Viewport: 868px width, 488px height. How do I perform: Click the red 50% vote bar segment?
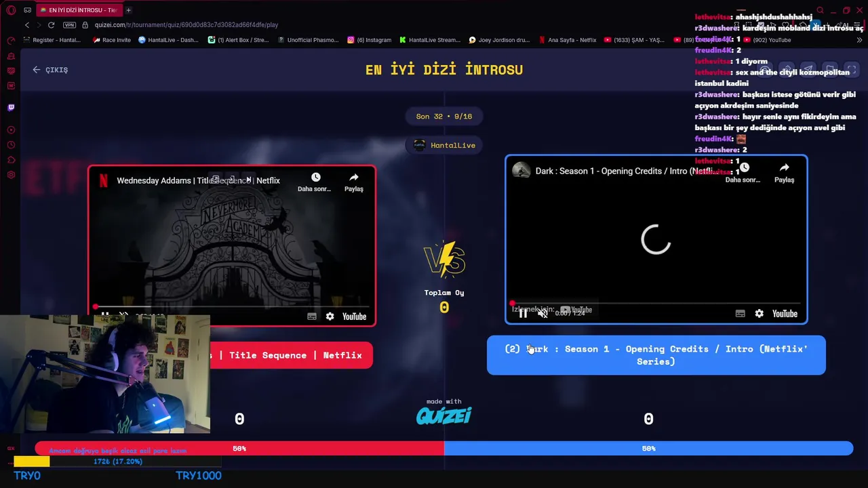click(x=239, y=449)
